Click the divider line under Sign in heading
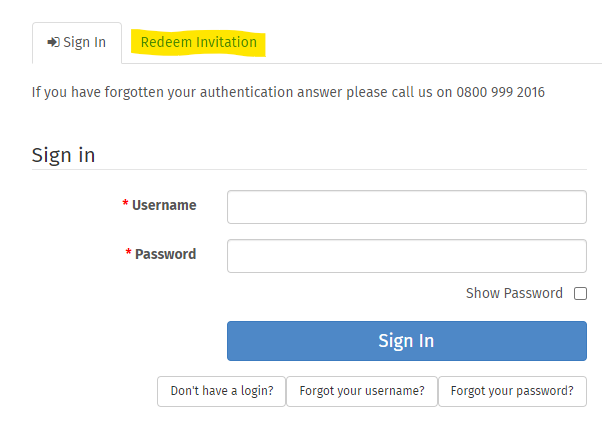Screen dimensions: 602x432 pyautogui.click(x=309, y=169)
